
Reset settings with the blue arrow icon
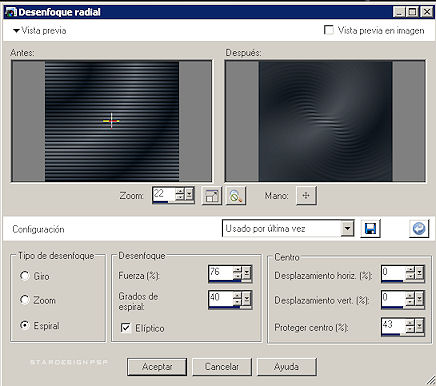coord(419,229)
